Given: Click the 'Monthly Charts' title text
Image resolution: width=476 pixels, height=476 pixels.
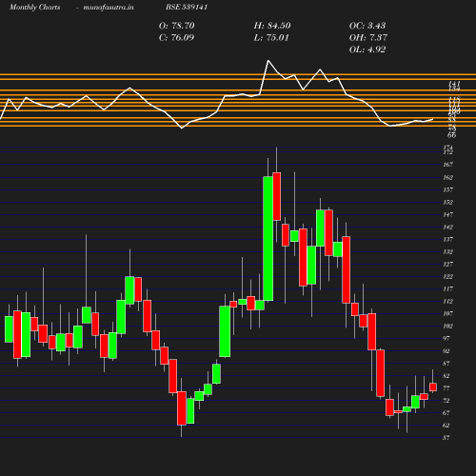Looking at the screenshot, I should 34,8.
